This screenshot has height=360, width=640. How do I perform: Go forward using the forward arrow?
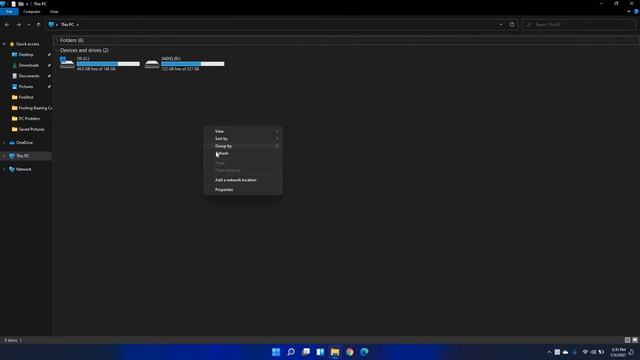coord(18,24)
